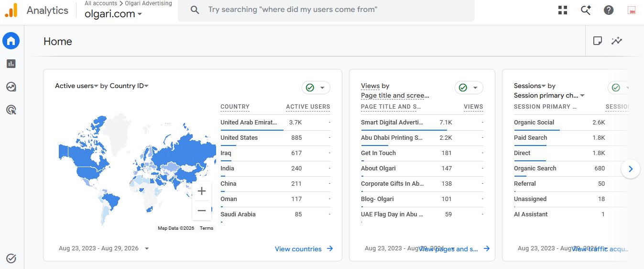Image resolution: width=644 pixels, height=269 pixels.
Task: Click the account avatar in top right
Action: 632,10
